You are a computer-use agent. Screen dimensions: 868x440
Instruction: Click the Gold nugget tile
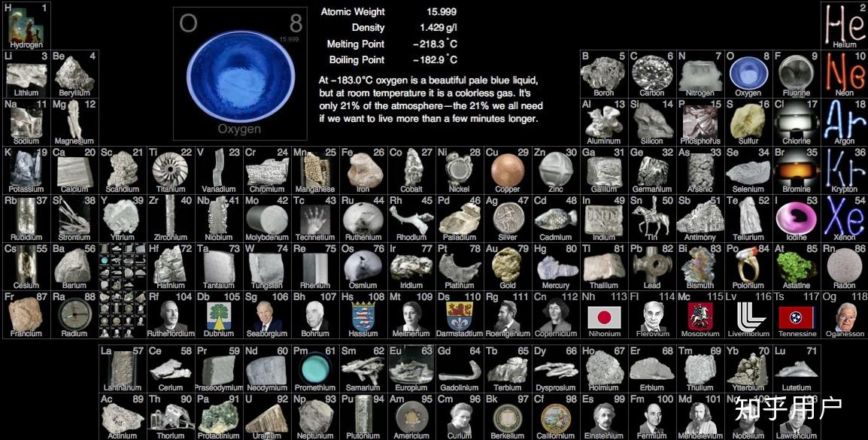pos(508,267)
